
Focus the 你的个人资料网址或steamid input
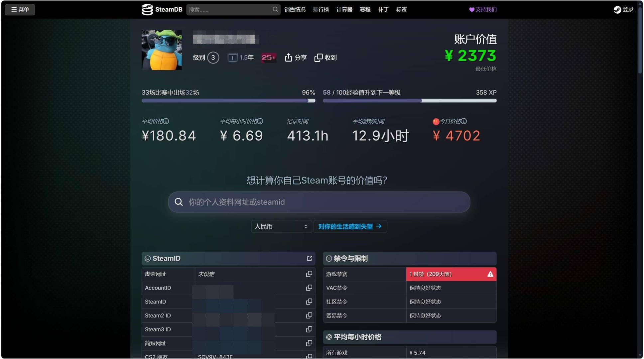coord(319,202)
